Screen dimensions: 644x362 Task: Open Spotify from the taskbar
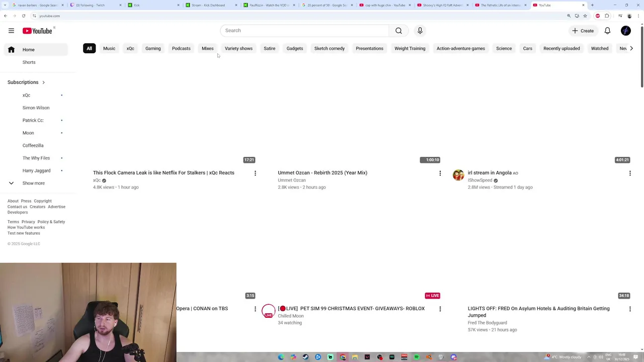coord(417,357)
